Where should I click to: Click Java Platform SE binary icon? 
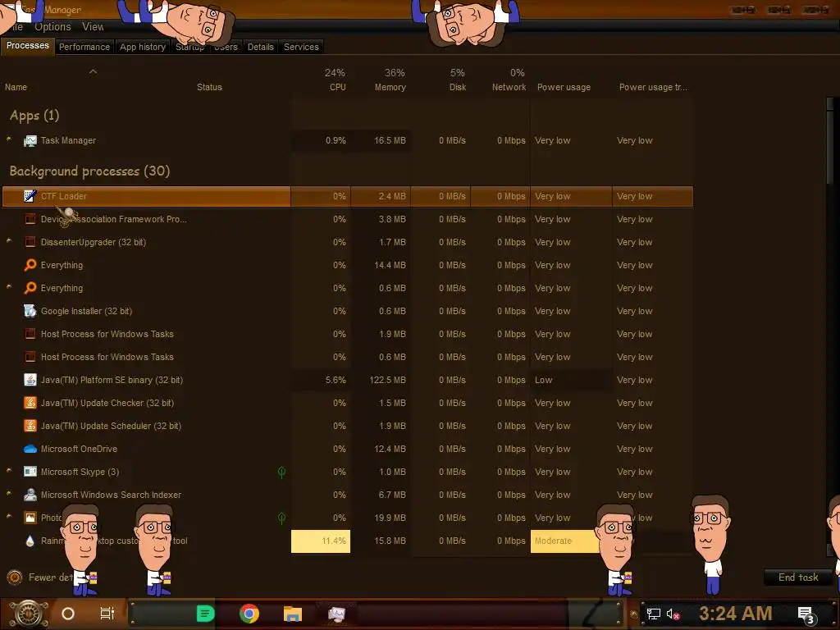point(30,380)
